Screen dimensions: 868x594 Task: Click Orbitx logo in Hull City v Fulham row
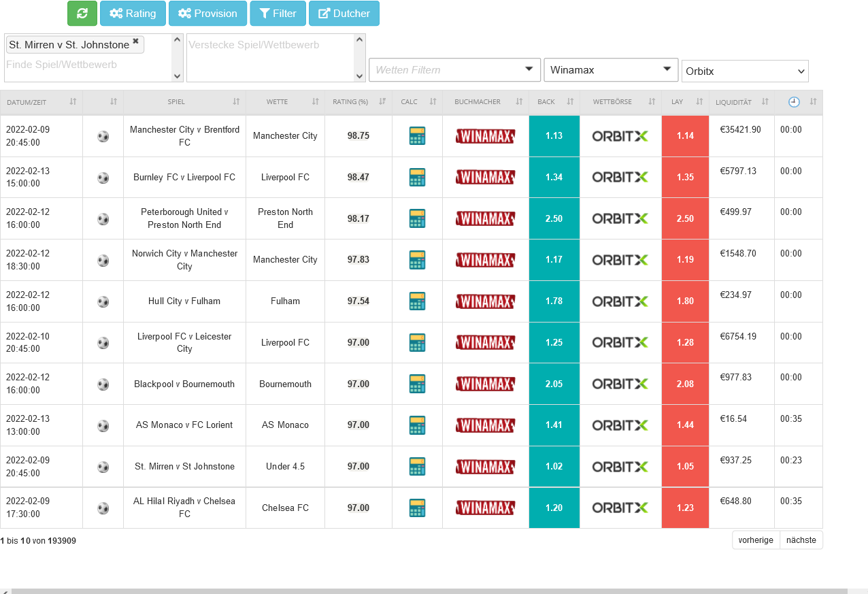click(x=620, y=301)
